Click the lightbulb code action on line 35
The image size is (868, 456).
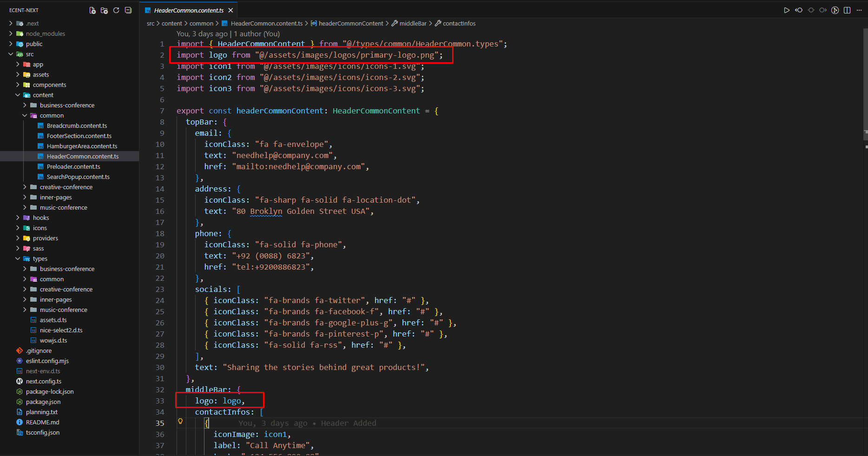pos(180,422)
